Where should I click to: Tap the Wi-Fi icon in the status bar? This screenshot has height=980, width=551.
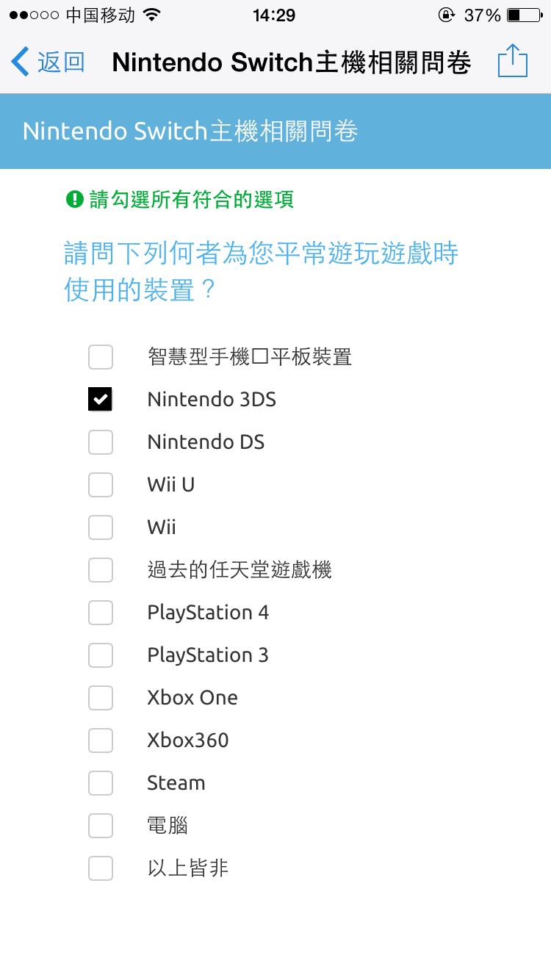[x=152, y=15]
